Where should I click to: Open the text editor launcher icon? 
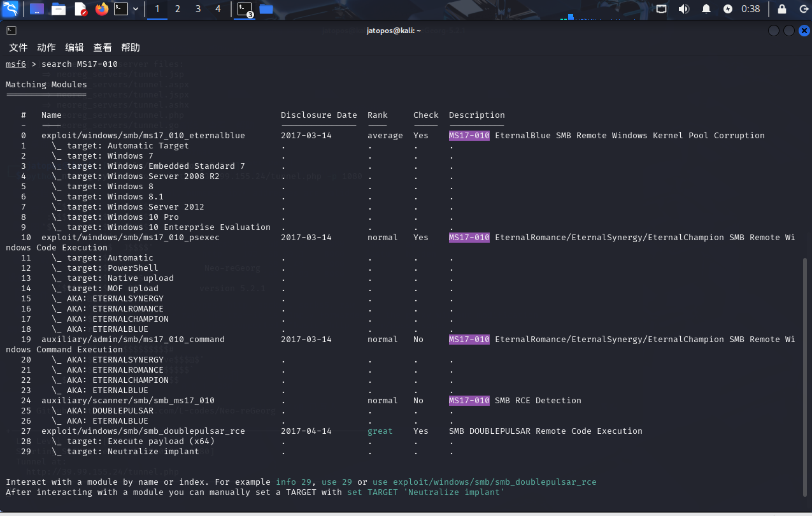(80, 9)
